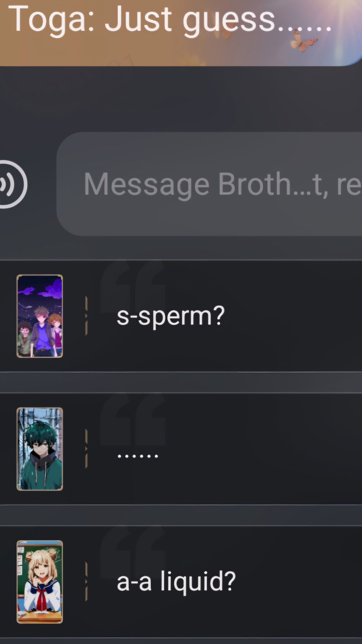
Task: Focus the 'Message Broth...' input field
Action: click(x=209, y=184)
